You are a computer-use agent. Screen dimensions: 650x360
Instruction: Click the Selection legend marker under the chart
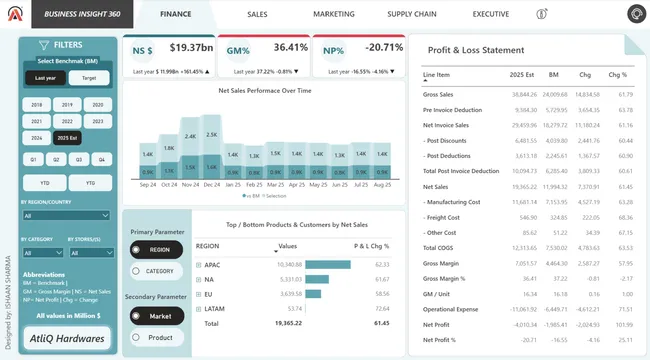(x=264, y=196)
